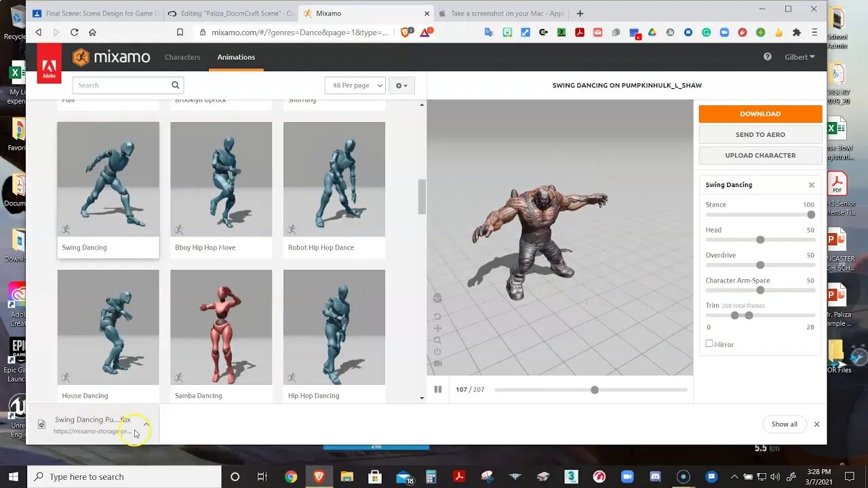Screen dimensions: 868x488
Task: Close the Swing Dancing settings panel
Action: [x=811, y=185]
